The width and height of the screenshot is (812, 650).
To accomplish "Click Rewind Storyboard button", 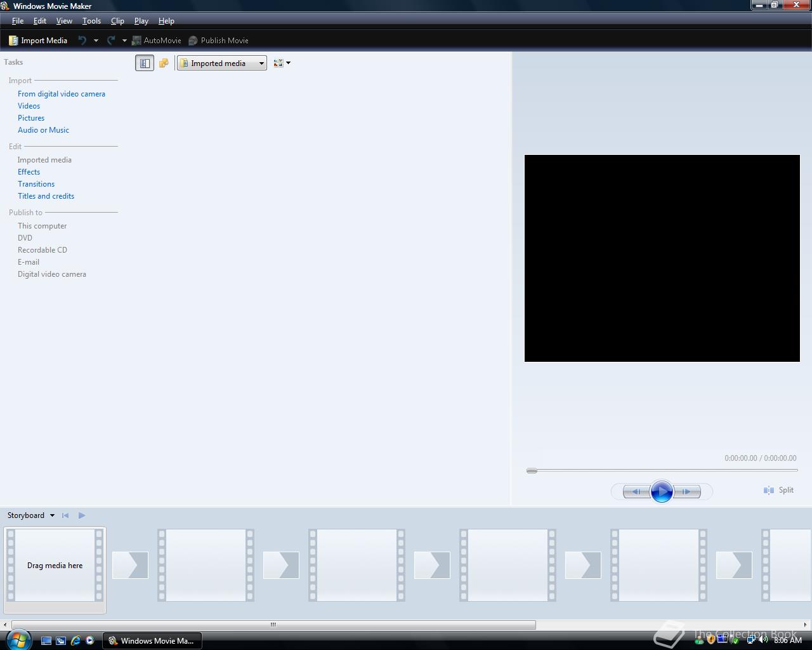I will point(65,515).
